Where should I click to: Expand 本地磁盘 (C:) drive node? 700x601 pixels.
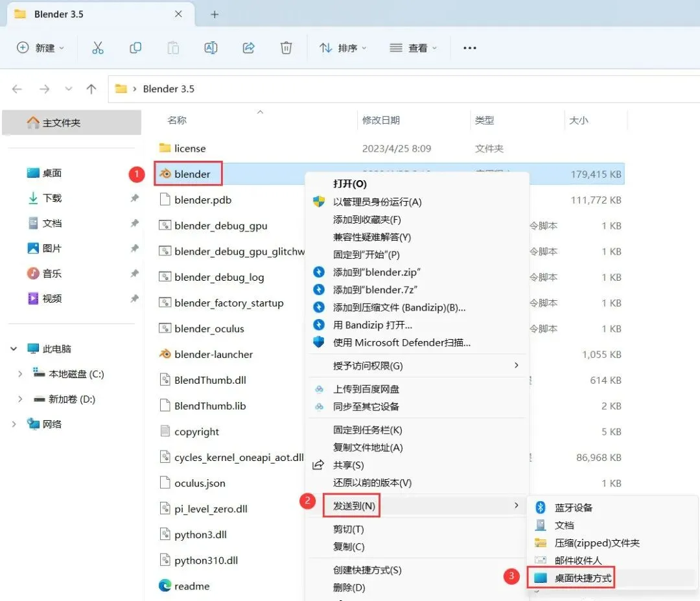[19, 373]
